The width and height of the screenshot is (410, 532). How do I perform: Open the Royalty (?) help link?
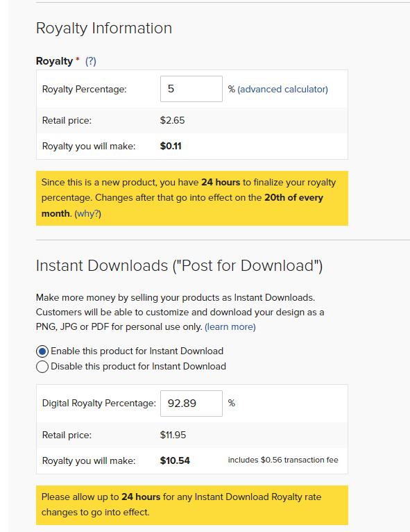[90, 61]
